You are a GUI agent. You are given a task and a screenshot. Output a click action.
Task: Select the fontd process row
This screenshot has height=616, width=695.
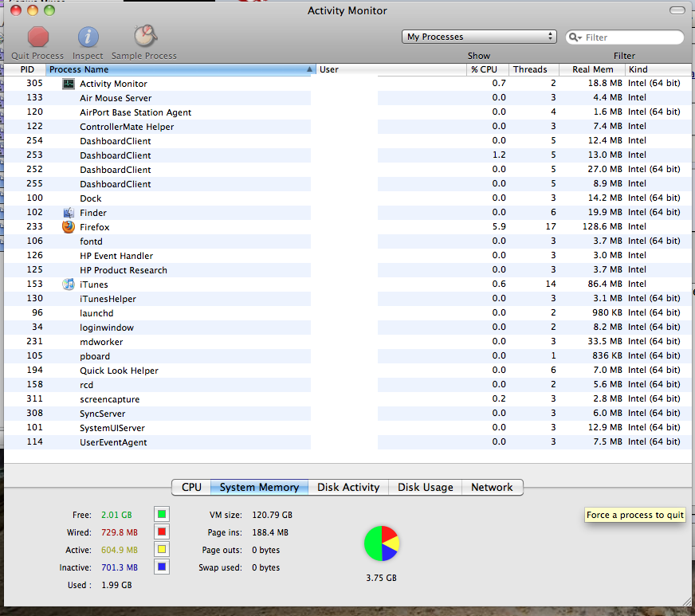click(x=347, y=241)
